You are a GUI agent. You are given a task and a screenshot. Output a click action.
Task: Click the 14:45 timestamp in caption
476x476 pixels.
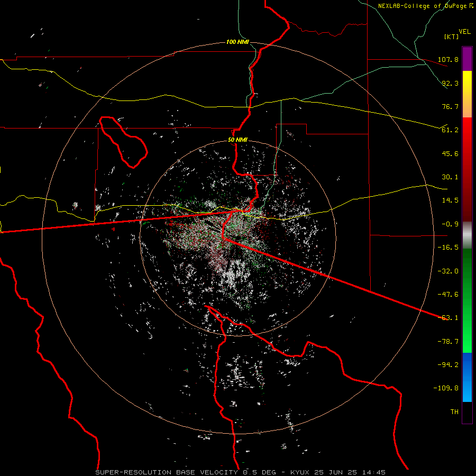[374, 472]
